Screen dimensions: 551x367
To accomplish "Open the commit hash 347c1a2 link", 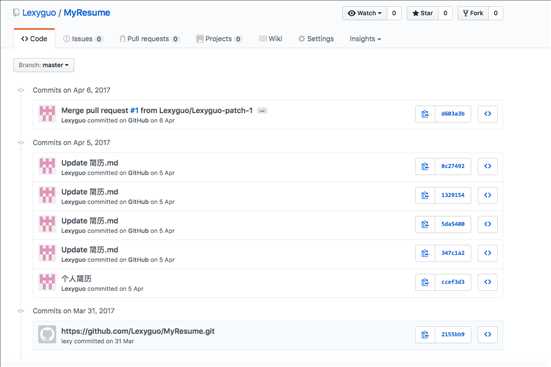I will [x=453, y=253].
